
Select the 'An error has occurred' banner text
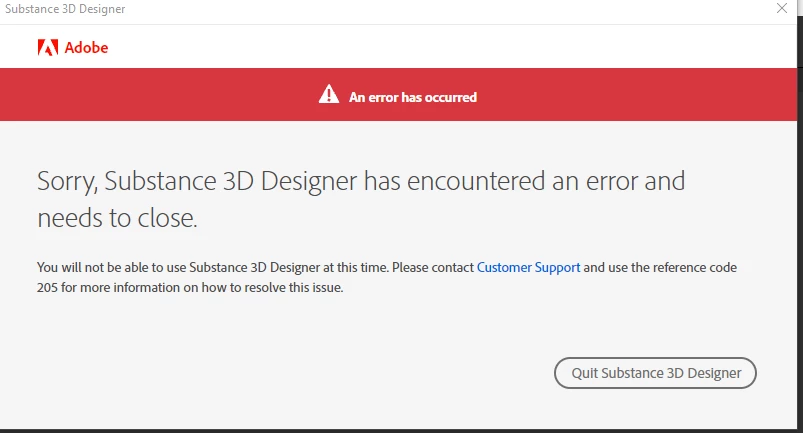coord(413,97)
